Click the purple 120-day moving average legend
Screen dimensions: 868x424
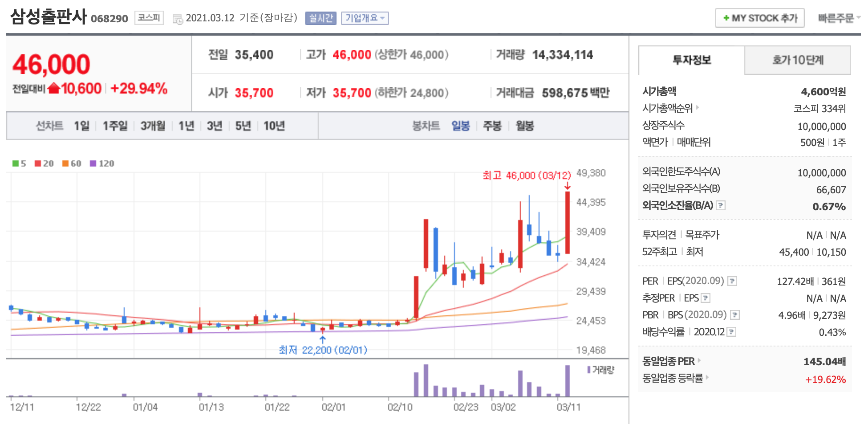coord(102,163)
